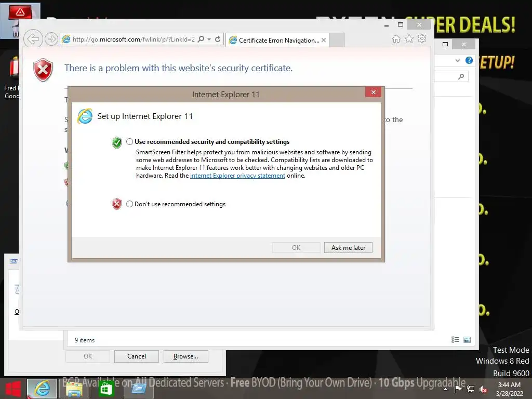Go back with the browser Back arrow
The width and height of the screenshot is (532, 399).
tap(33, 39)
